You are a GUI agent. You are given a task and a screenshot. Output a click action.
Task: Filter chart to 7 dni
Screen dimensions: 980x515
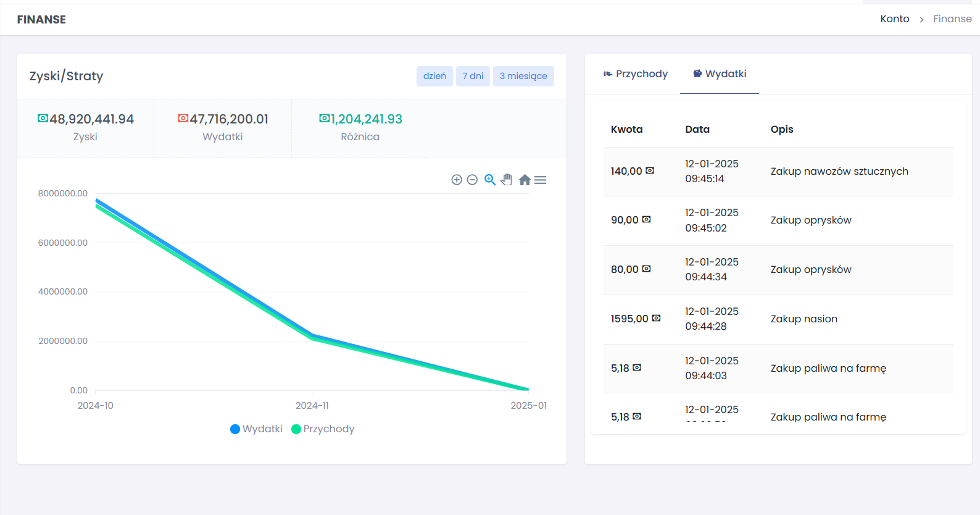(x=473, y=76)
